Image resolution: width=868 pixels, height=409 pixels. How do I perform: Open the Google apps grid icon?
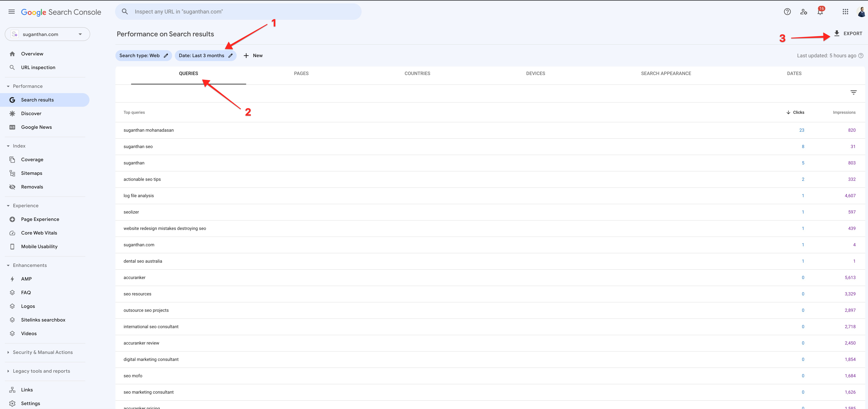tap(845, 12)
